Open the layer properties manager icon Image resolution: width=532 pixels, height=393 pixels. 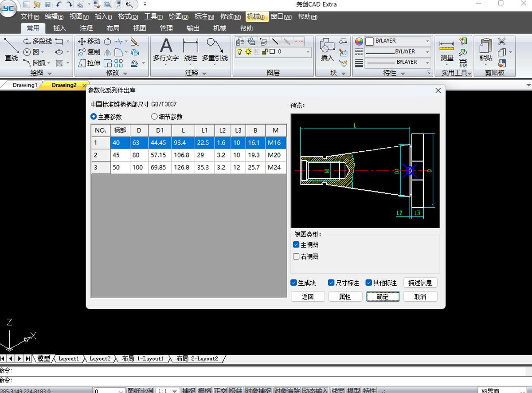(240, 41)
